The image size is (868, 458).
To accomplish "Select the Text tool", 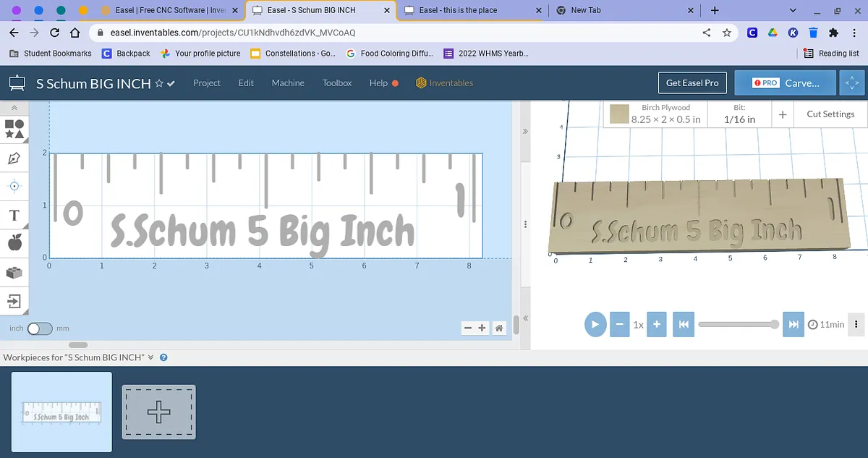I will (14, 216).
